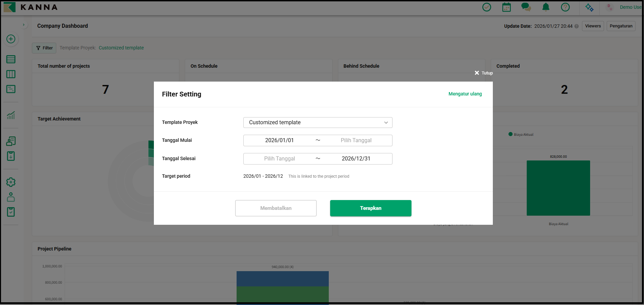The image size is (644, 305).
Task: Close the dialog with Tutup button
Action: [x=484, y=73]
